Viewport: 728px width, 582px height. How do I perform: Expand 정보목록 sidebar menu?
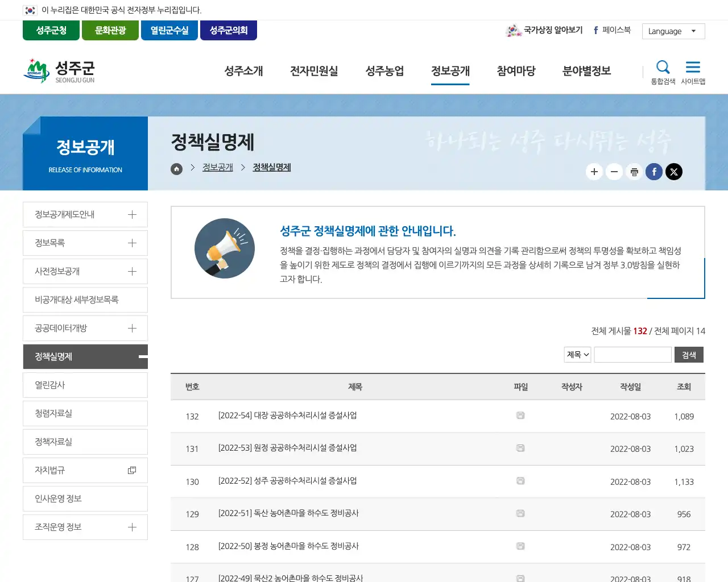(x=132, y=243)
